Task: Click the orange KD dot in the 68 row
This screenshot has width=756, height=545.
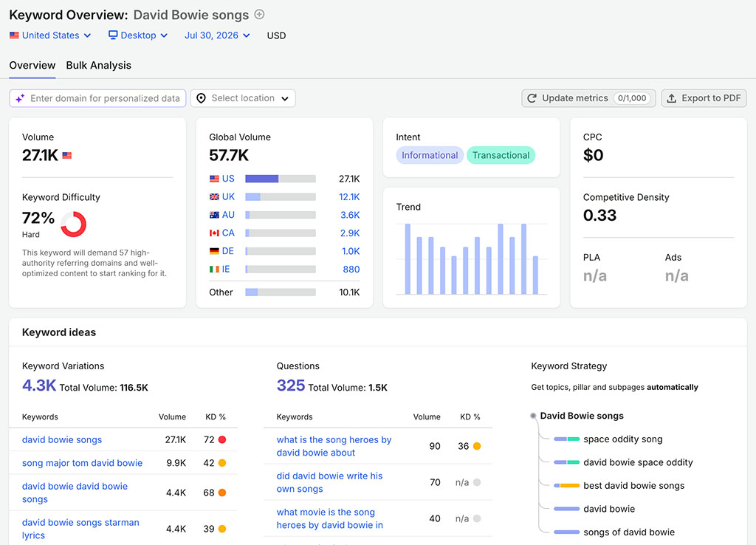Action: tap(222, 493)
